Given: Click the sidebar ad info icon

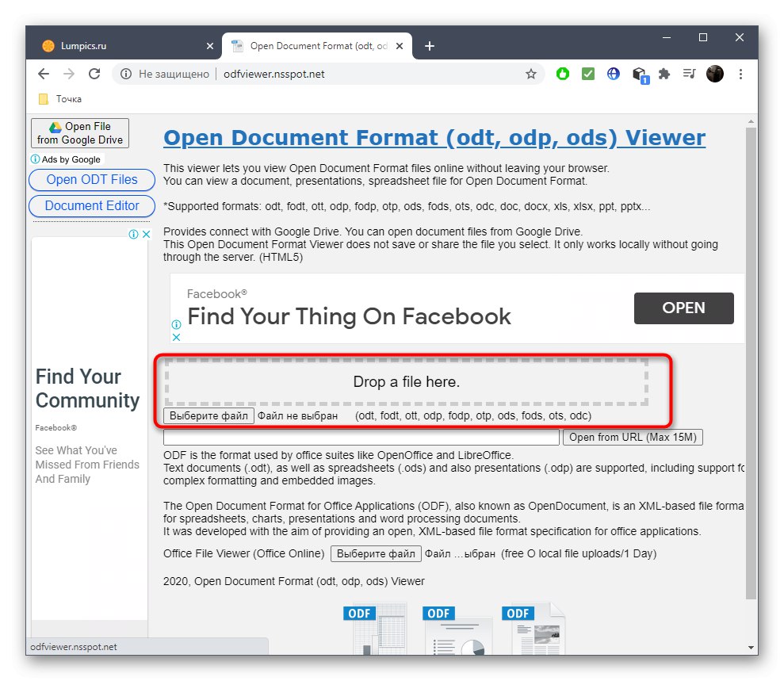Looking at the screenshot, I should tap(133, 234).
